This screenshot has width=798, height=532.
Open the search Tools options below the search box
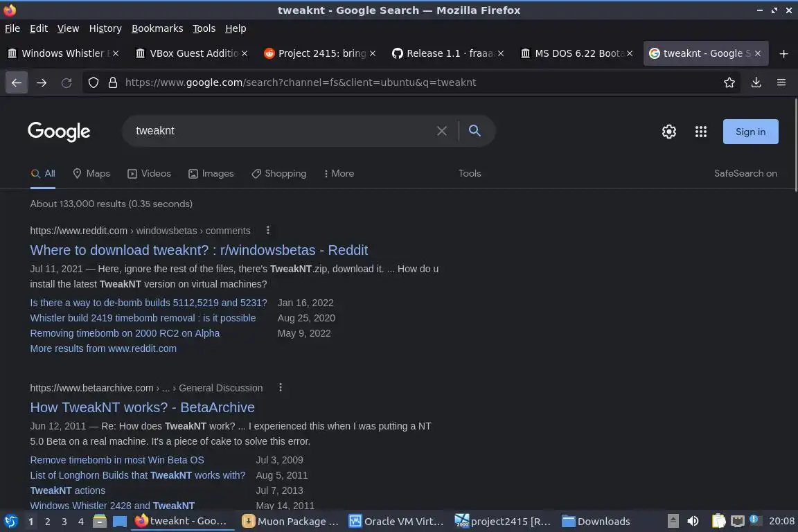469,174
